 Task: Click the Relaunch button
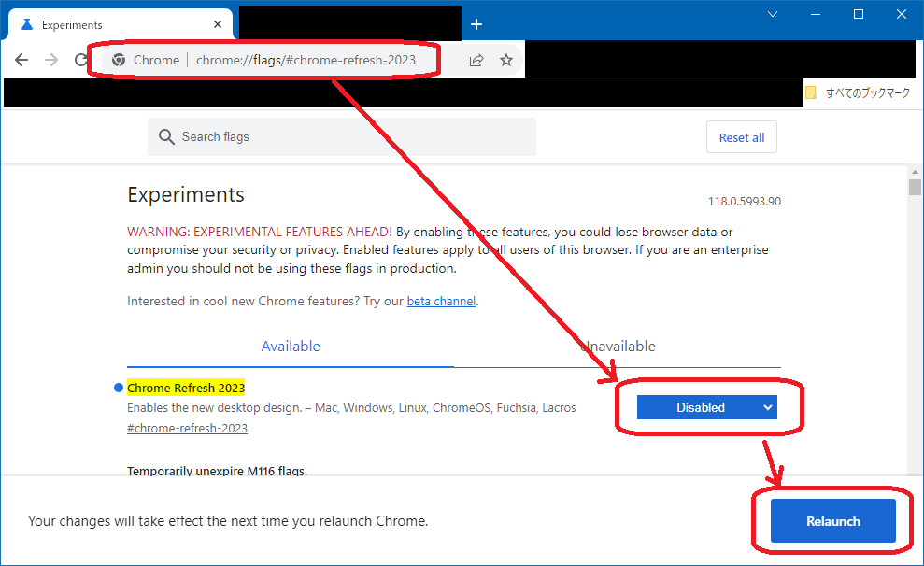tap(832, 520)
